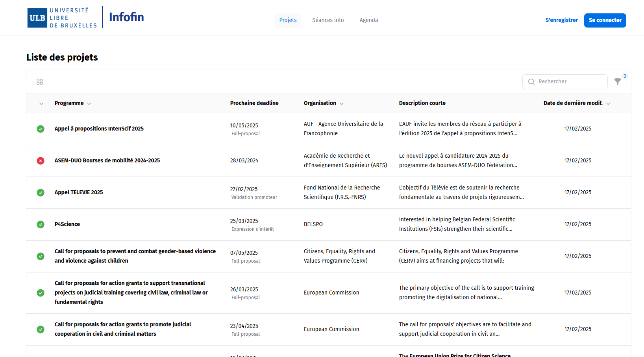Screen dimensions: 644x357
Task: Click deadline 27/02/2025 Validation promoteur
Action: [254, 193]
